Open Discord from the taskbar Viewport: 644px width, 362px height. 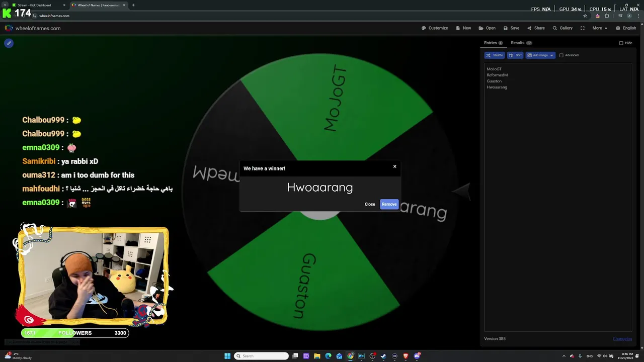(417, 356)
